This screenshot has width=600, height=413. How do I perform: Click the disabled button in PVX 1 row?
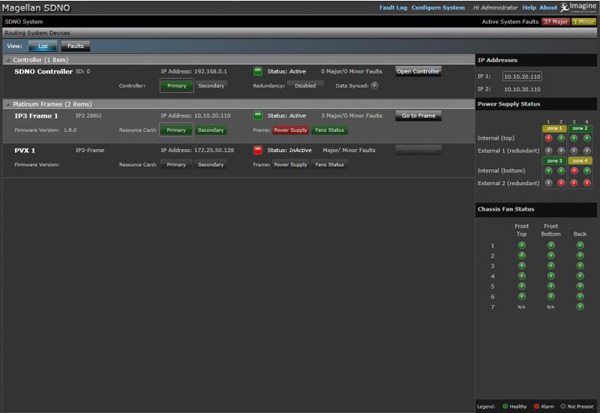pyautogui.click(x=418, y=150)
